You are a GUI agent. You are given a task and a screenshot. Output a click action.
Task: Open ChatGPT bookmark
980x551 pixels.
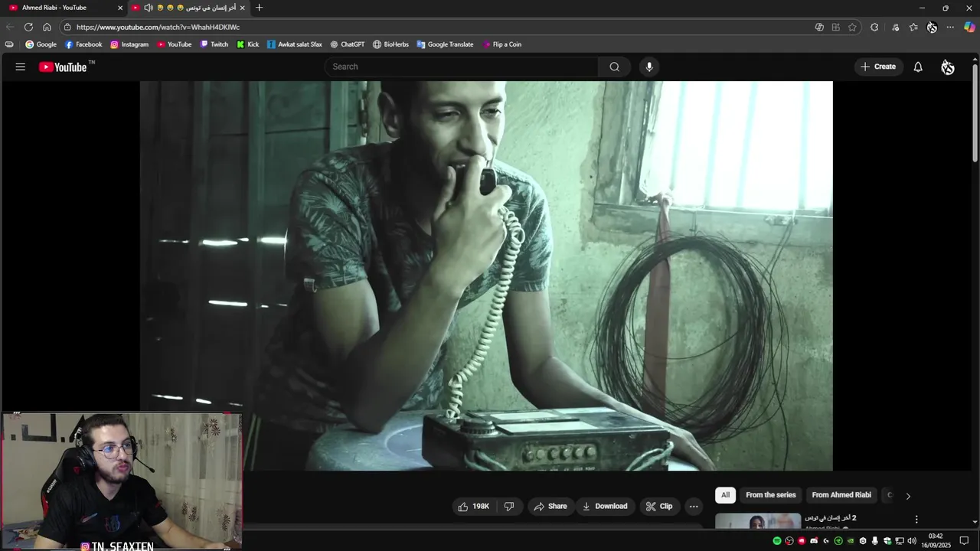click(347, 44)
